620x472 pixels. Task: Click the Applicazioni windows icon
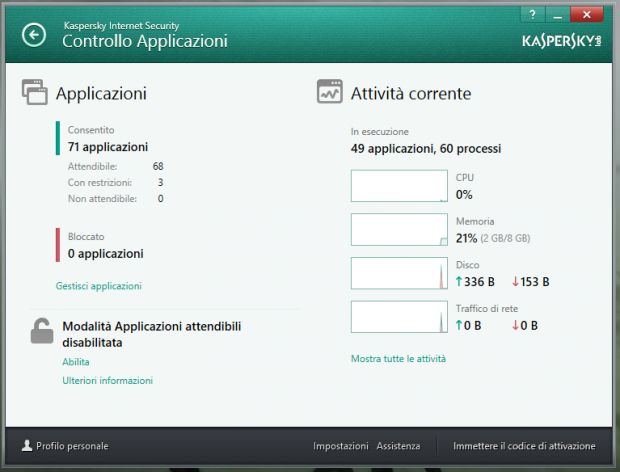coord(35,92)
